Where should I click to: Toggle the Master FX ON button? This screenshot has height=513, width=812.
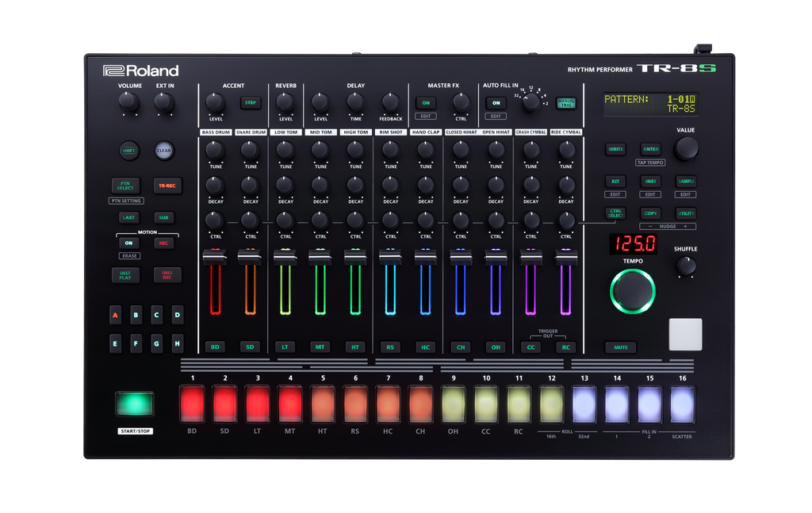pyautogui.click(x=426, y=103)
